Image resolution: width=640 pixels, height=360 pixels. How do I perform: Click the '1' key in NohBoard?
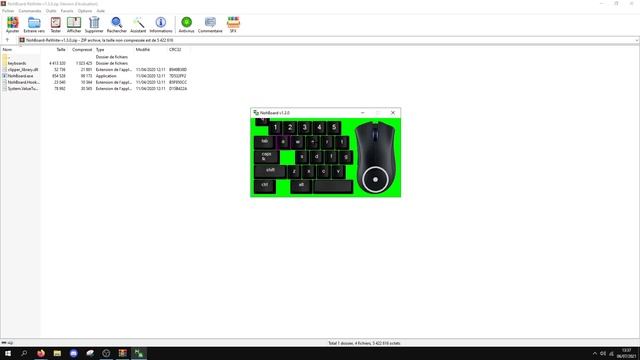[x=276, y=127]
